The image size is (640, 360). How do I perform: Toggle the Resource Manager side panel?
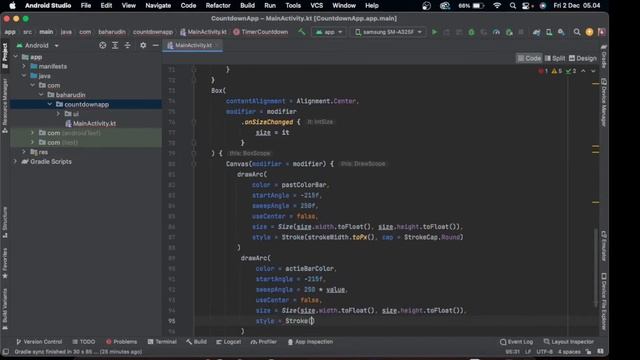click(5, 105)
